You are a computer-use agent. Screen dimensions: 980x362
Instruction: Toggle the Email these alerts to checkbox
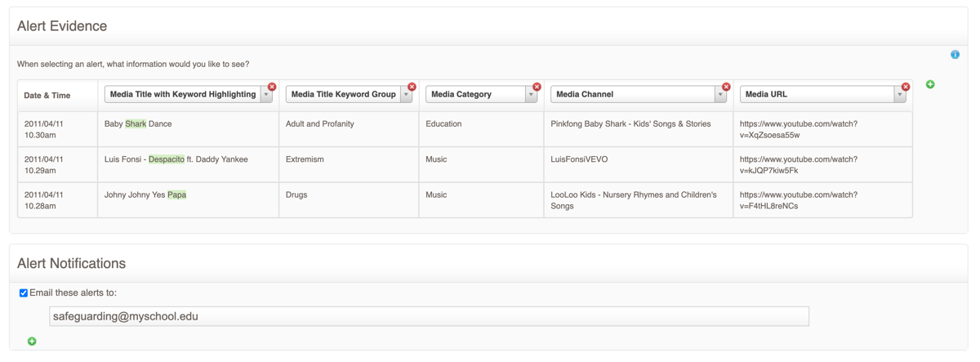[x=24, y=293]
